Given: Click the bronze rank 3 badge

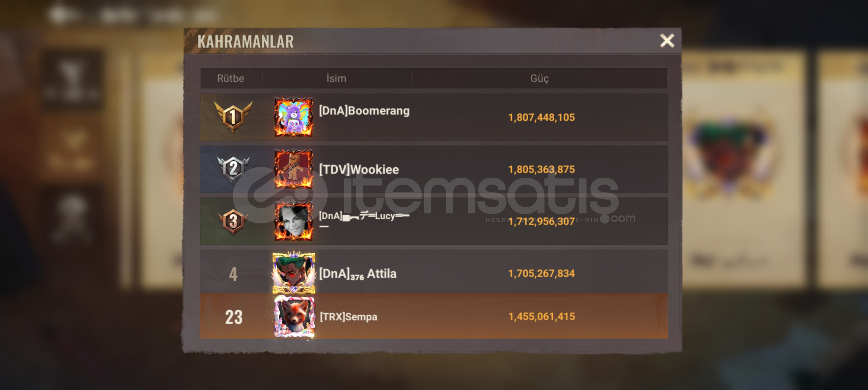Looking at the screenshot, I should tap(233, 221).
